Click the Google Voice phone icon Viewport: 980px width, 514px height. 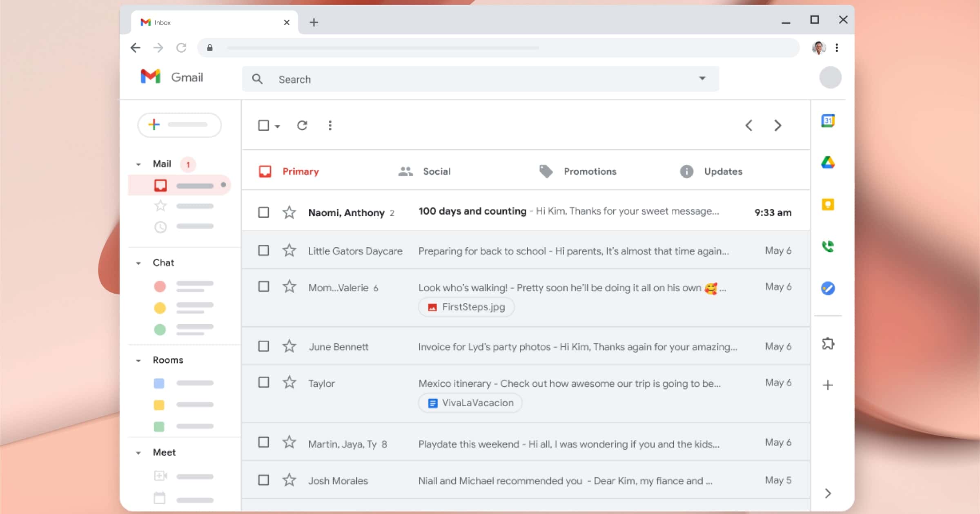[828, 246]
